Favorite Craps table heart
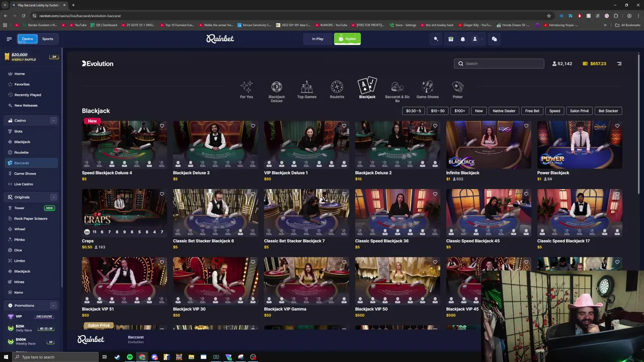The width and height of the screenshot is (644, 362). [x=162, y=194]
